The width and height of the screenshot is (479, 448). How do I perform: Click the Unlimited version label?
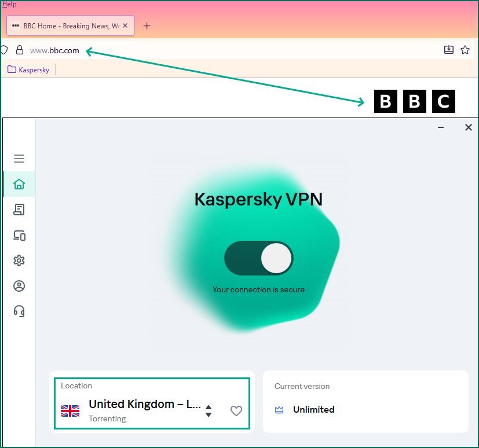314,410
